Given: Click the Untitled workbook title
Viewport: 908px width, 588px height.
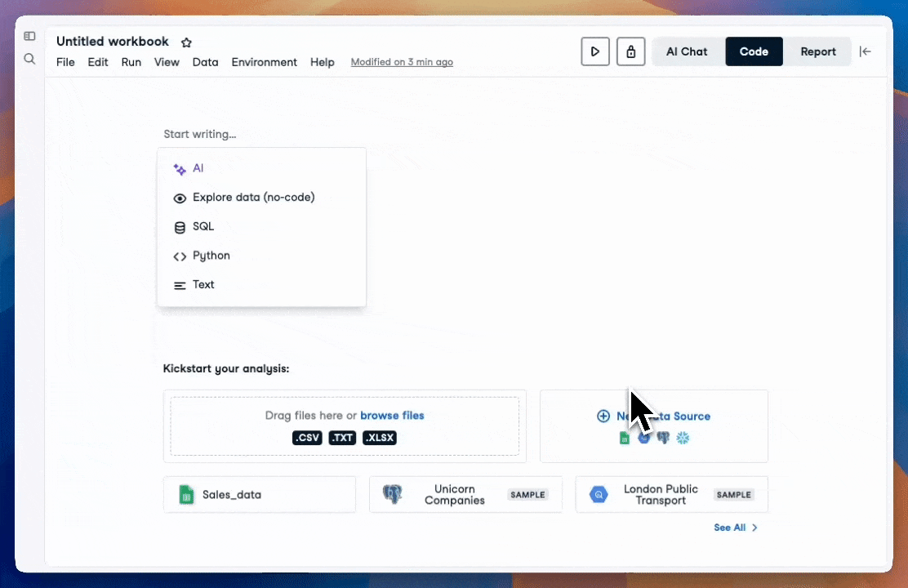Looking at the screenshot, I should tap(113, 41).
